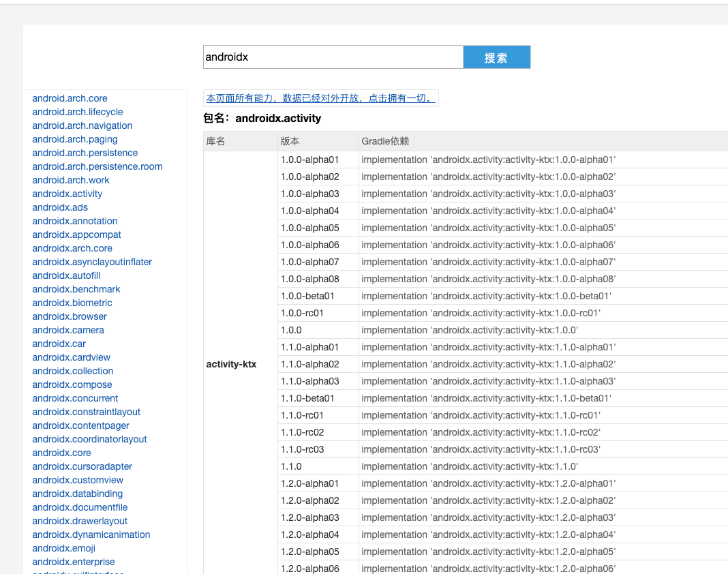Click Gradle line for activity-ktx:1.2.0-alpha02
Screen dimensions: 728x574
point(489,500)
